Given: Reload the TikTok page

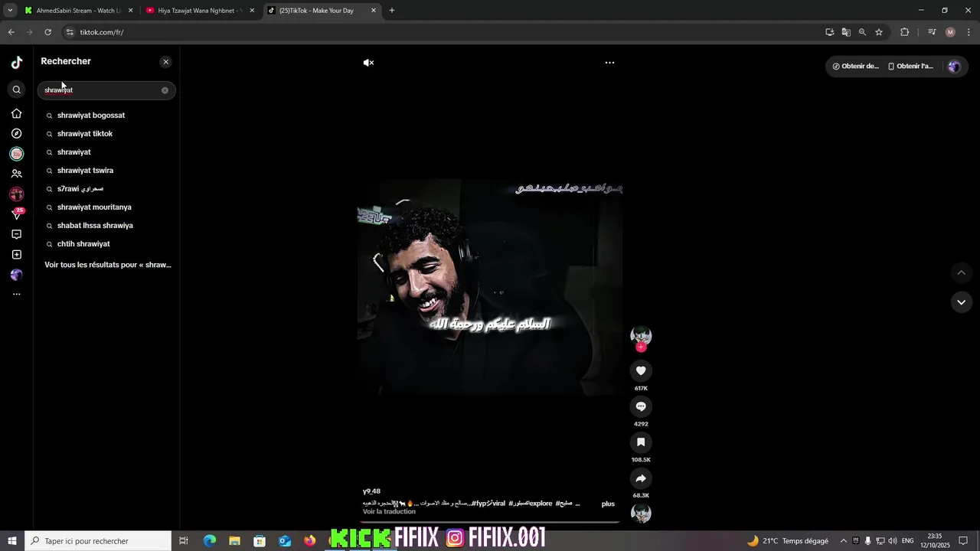Looking at the screenshot, I should [x=47, y=32].
